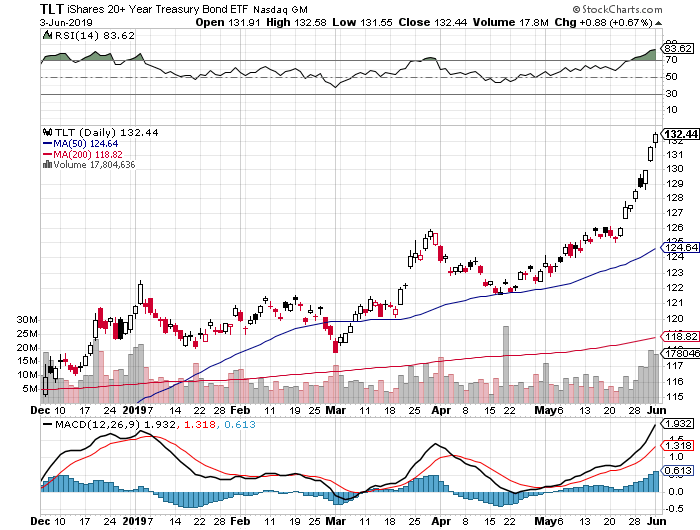The image size is (700, 530).
Task: Click the 5M volume axis label
Action: tap(30, 388)
